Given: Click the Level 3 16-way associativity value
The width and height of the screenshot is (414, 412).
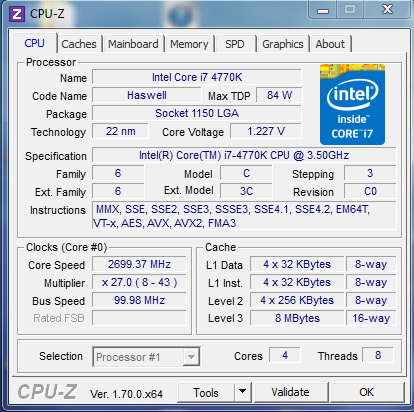Looking at the screenshot, I should (371, 318).
